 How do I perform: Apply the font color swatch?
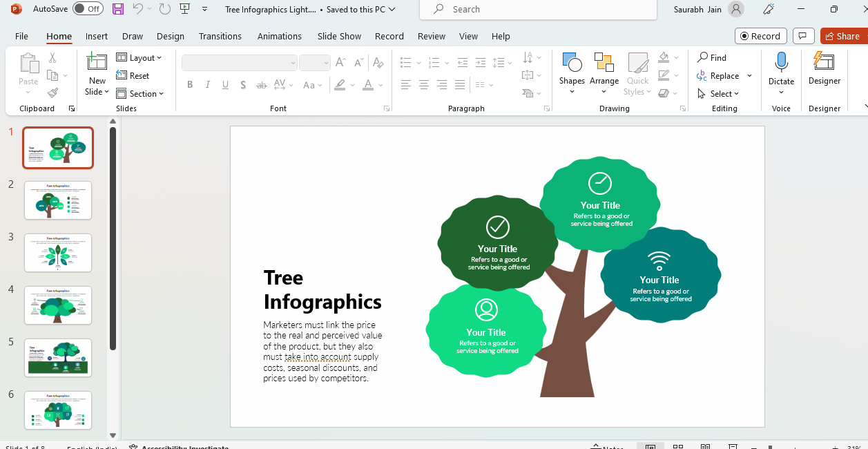point(369,85)
